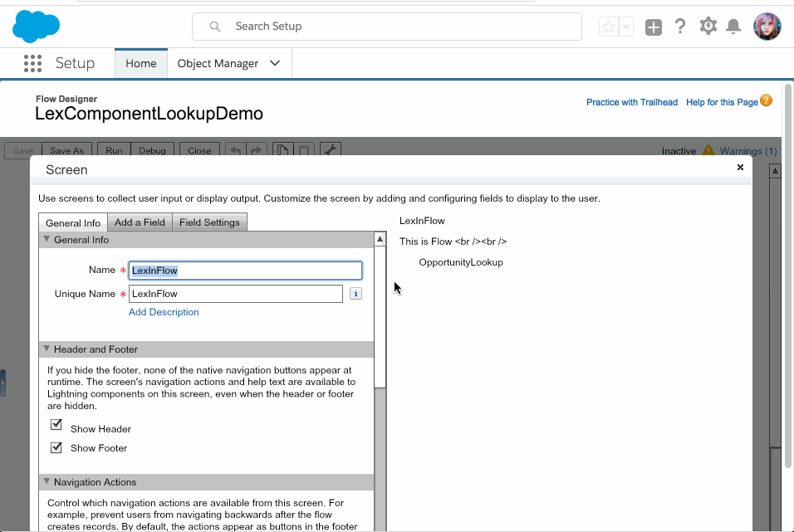
Task: Click the Unique Name input field
Action: point(236,294)
